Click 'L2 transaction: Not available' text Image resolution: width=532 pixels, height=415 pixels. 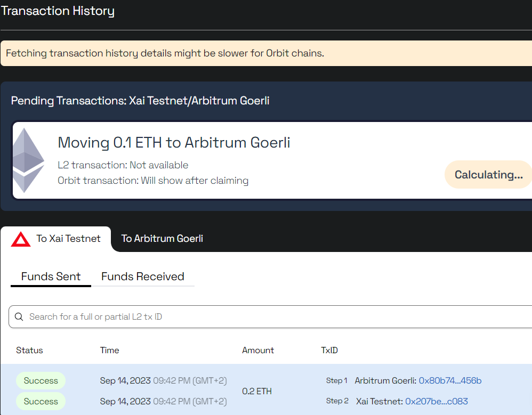(123, 165)
